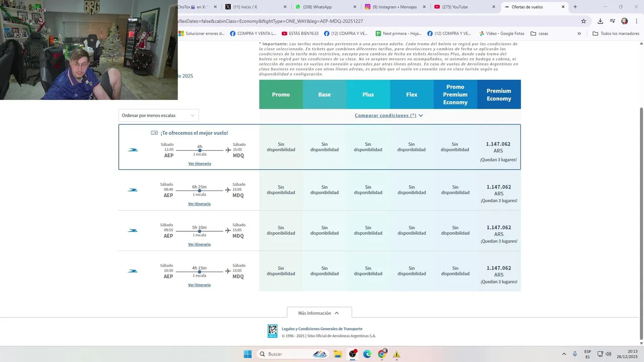This screenshot has height=362, width=644.
Task: Expand 'Comparar condiciones (*)'
Action: pos(389,116)
